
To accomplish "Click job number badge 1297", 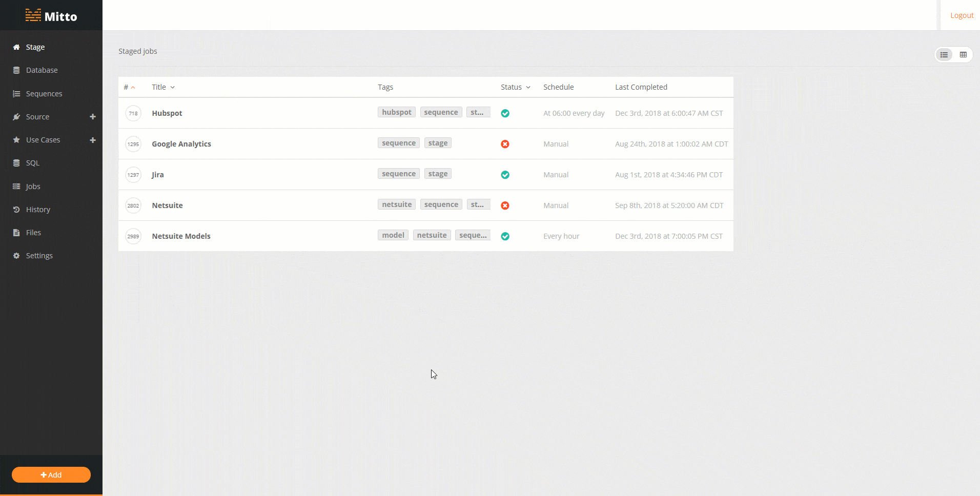I will 133,175.
